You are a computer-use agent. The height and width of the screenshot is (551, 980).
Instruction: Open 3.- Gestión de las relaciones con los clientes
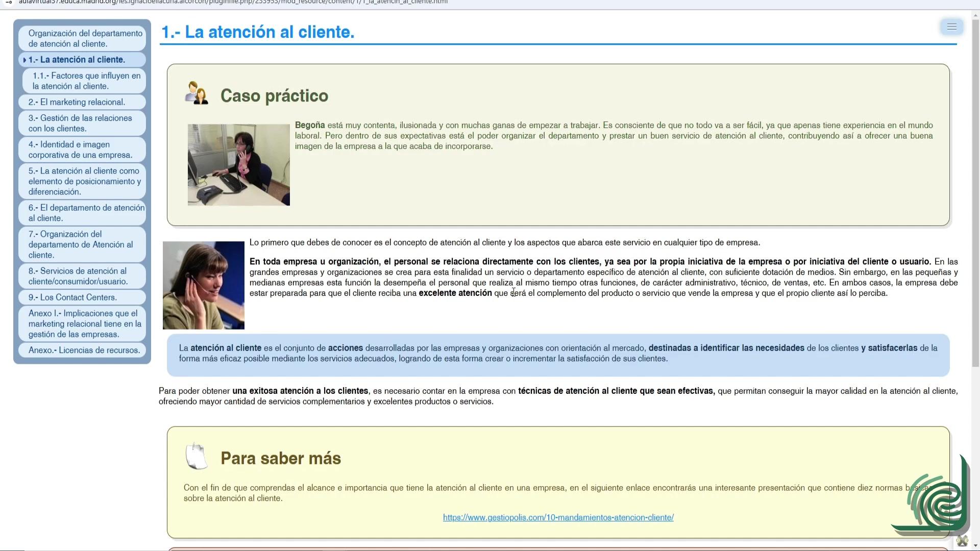pos(80,123)
